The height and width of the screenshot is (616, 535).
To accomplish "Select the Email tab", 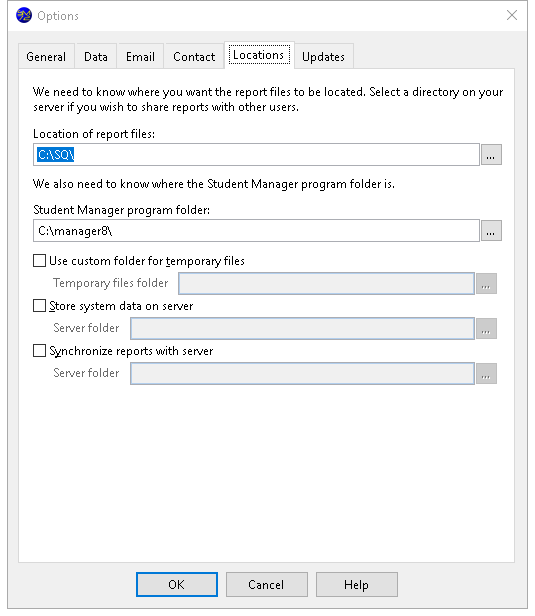I will pos(140,57).
